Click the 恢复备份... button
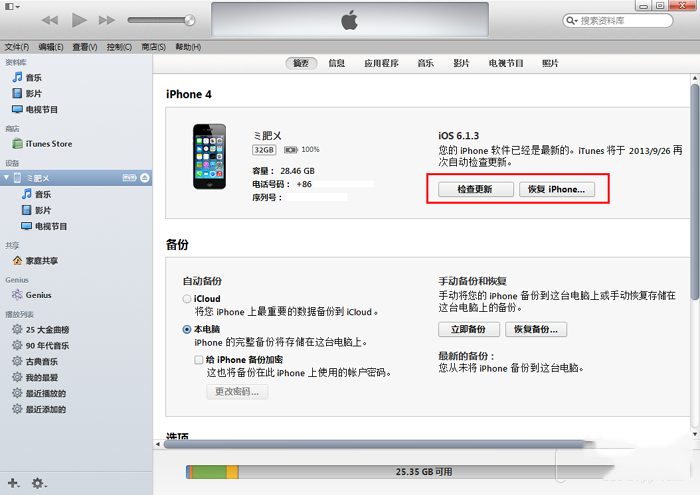 coord(536,329)
